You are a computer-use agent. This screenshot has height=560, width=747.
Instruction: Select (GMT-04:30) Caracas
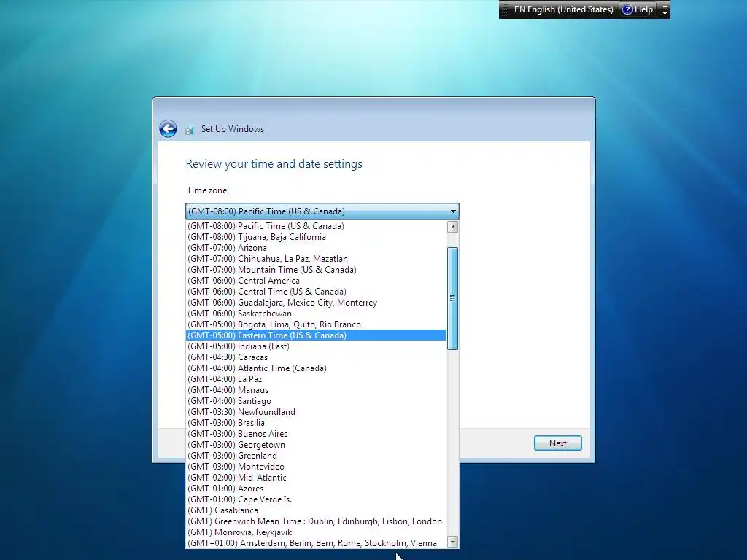click(x=316, y=357)
